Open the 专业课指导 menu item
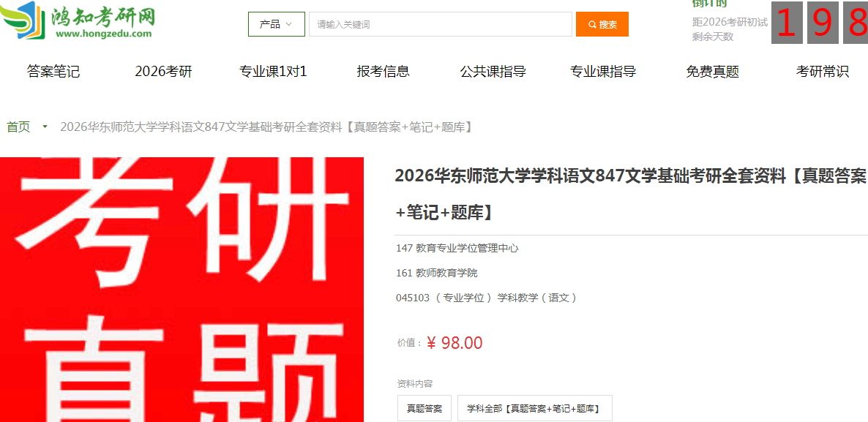Viewport: 868px width, 422px height. point(603,72)
